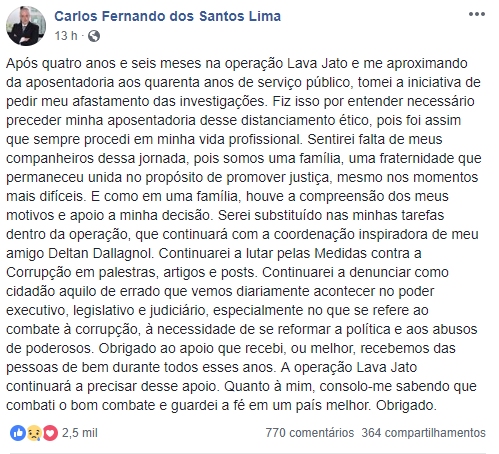Click the words 'consolo-me sabendo que' in the post

point(398,387)
